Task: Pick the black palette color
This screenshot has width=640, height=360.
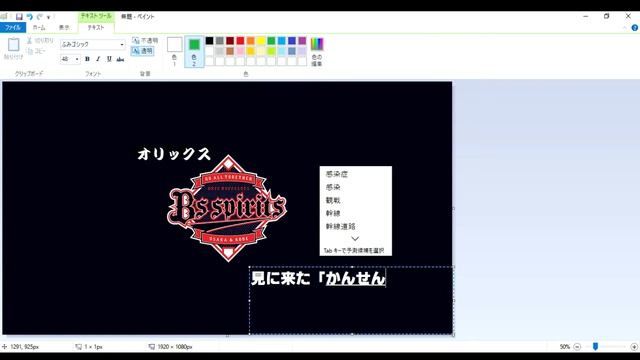Action: pos(209,40)
